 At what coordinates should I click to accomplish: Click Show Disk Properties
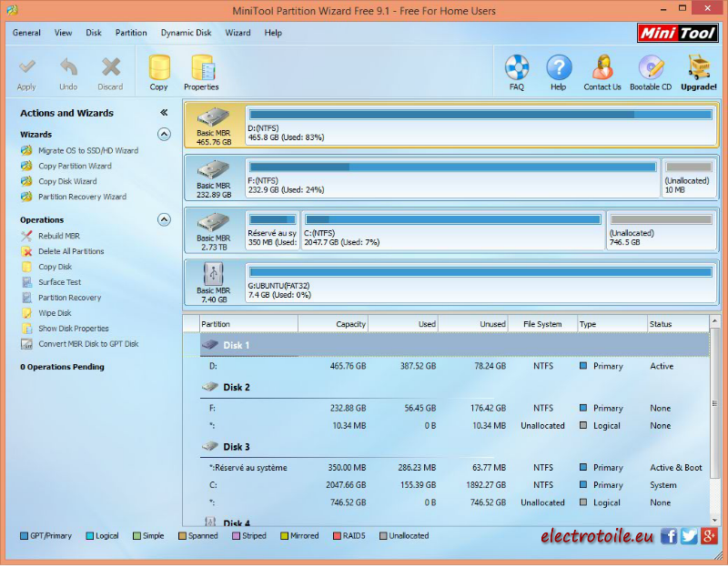(74, 329)
